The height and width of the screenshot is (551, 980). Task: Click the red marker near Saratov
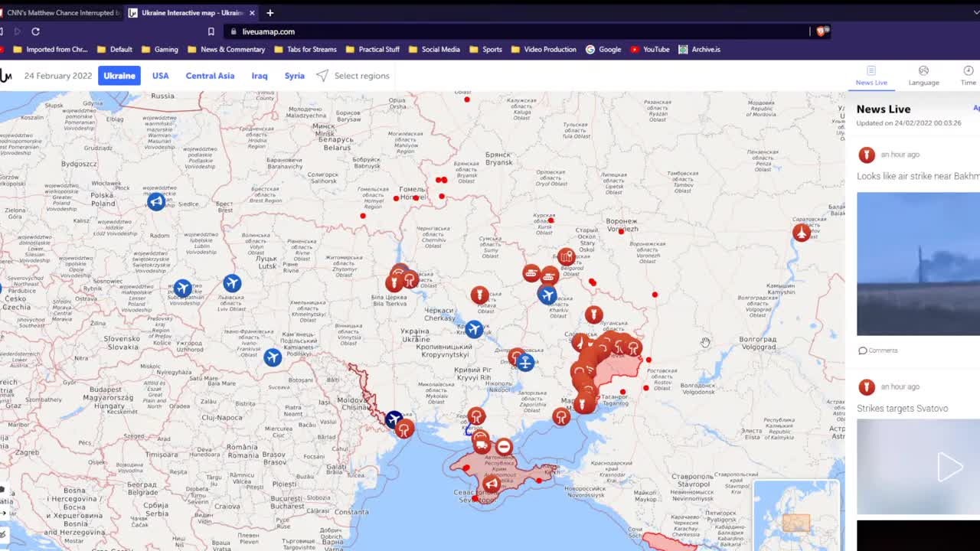coord(802,233)
